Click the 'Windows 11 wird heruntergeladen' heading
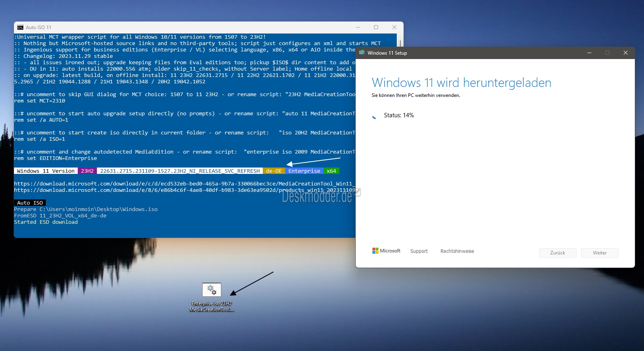The height and width of the screenshot is (351, 644). point(461,83)
